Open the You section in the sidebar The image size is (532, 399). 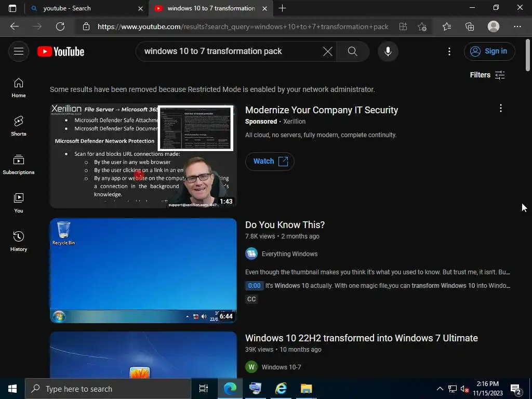[19, 203]
